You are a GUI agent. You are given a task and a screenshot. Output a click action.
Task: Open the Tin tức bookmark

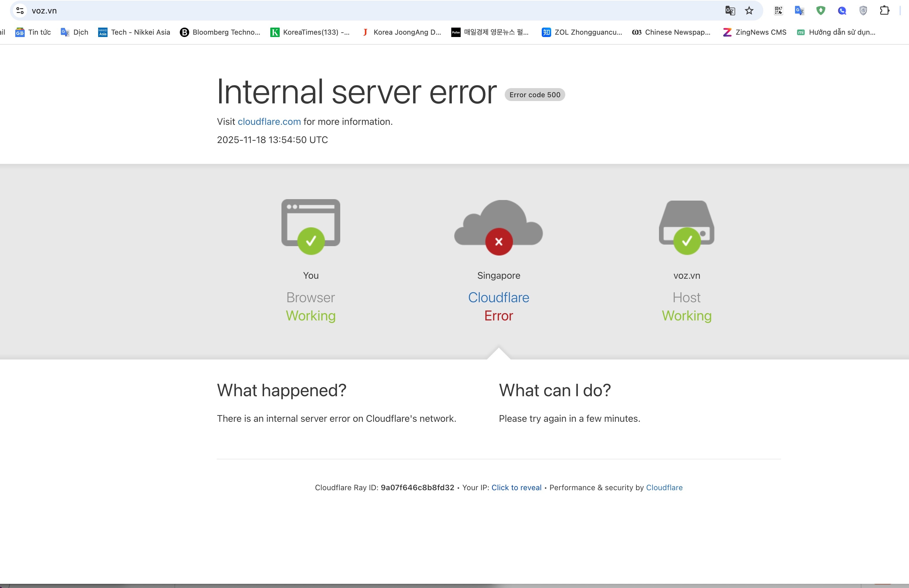click(33, 32)
